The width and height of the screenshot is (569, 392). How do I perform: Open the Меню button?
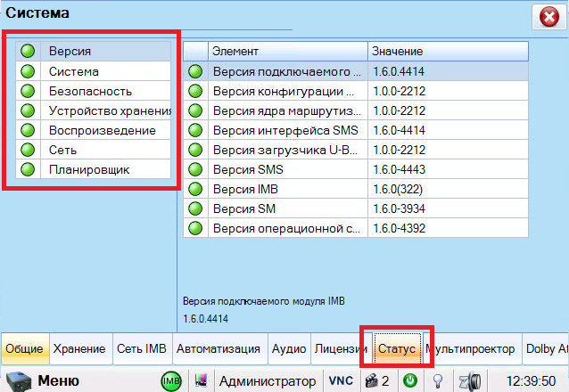(x=52, y=380)
